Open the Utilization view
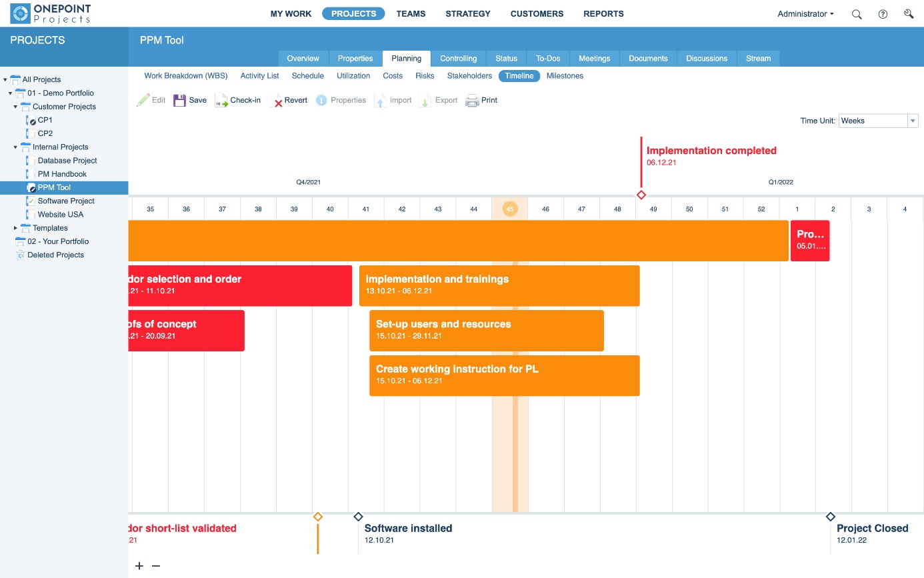The height and width of the screenshot is (578, 924). [x=353, y=76]
